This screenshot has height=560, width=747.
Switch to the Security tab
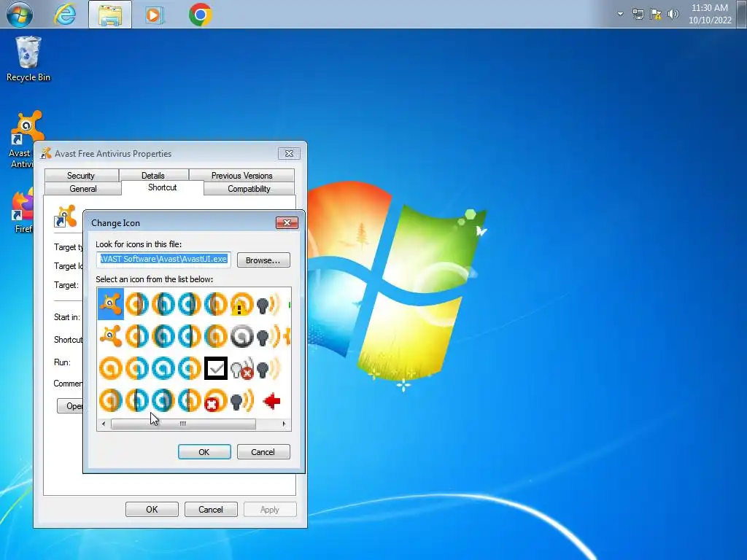point(81,175)
